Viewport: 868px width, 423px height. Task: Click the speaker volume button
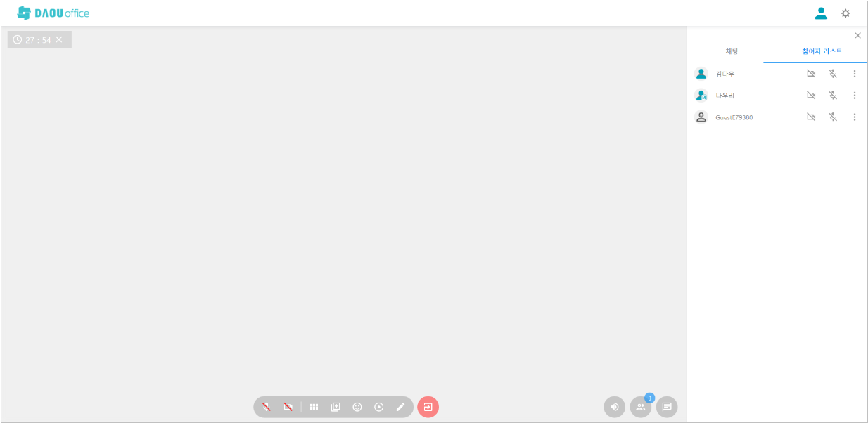pos(614,407)
